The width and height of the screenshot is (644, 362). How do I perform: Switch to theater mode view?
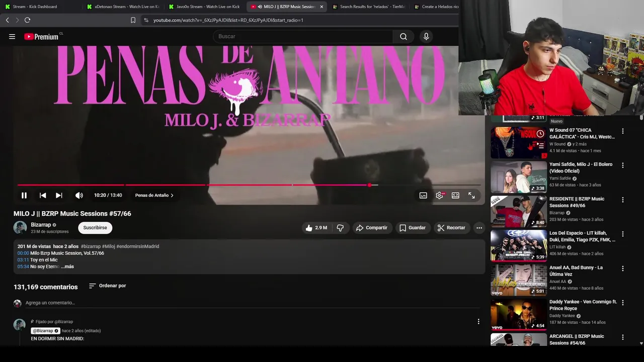tap(455, 195)
